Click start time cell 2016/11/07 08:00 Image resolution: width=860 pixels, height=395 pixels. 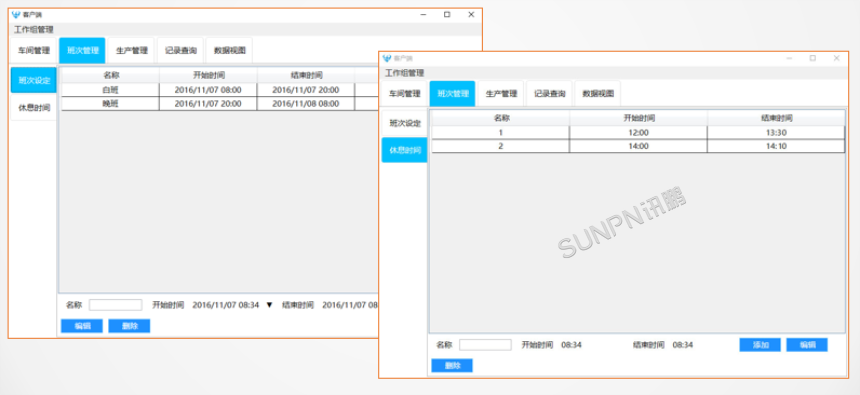208,89
